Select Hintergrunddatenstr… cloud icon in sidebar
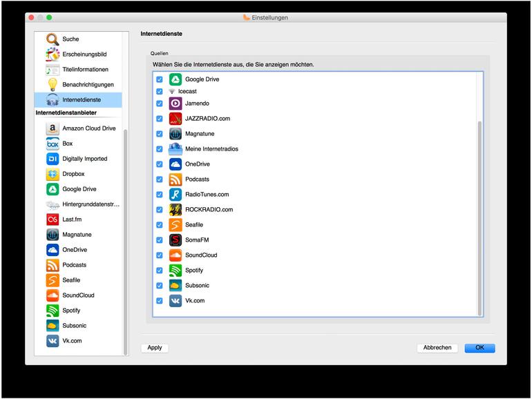 (x=53, y=204)
